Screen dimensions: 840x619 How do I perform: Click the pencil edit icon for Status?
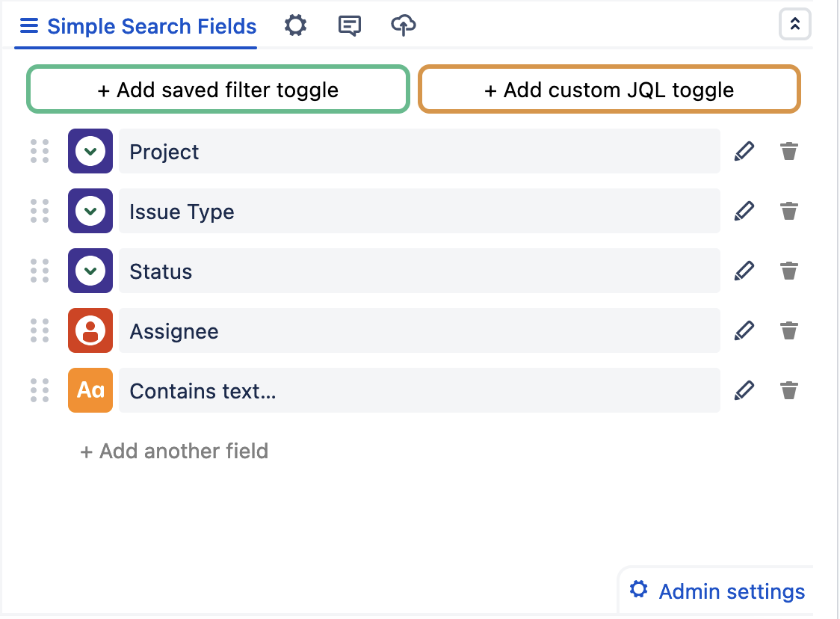point(744,271)
